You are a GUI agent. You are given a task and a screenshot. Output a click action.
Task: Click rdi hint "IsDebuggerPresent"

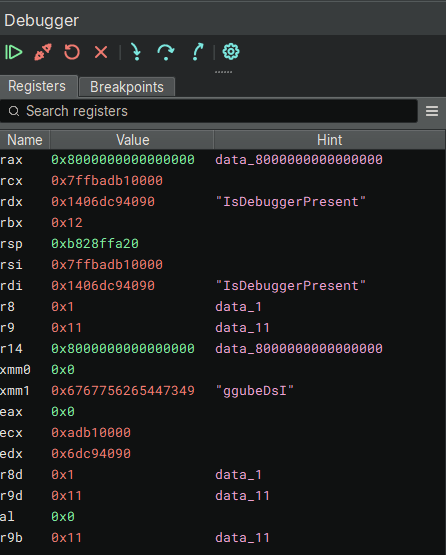pos(291,286)
